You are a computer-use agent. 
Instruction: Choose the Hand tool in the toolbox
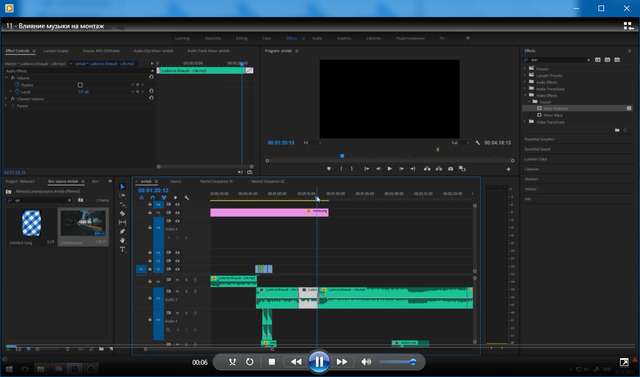pos(122,240)
